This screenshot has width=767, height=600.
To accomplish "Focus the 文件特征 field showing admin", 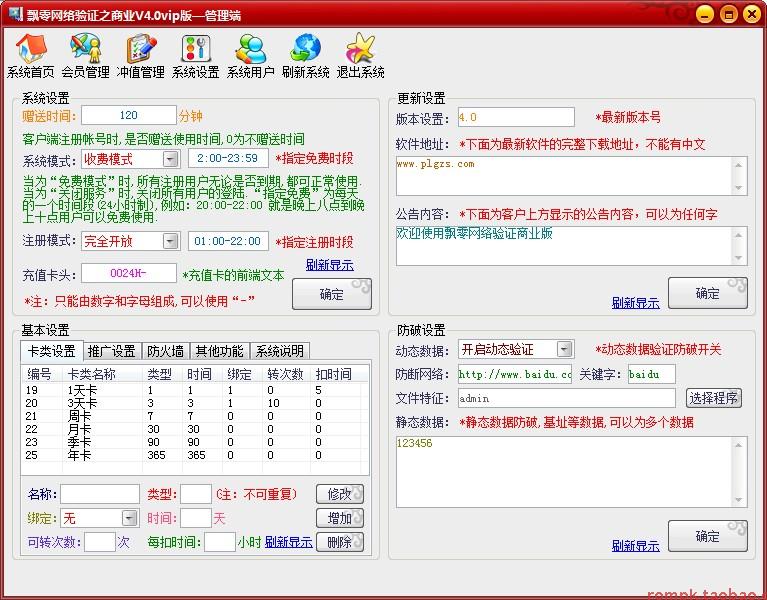I will point(566,398).
